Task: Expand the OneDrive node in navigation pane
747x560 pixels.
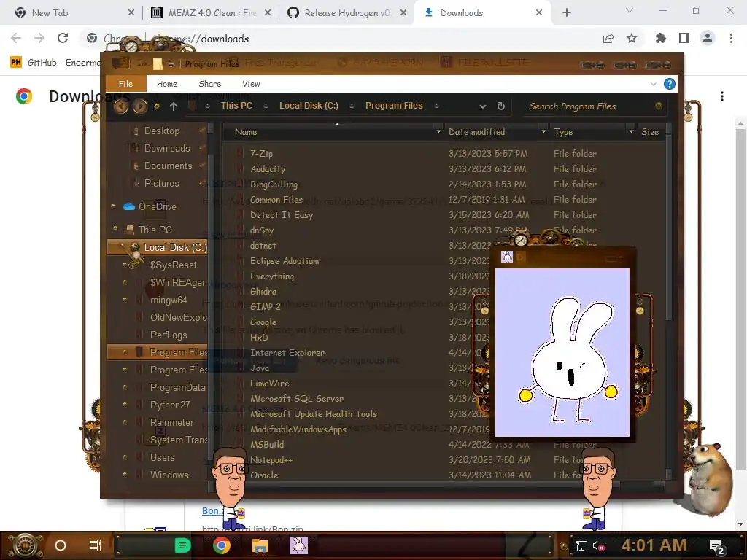Action: pos(113,206)
